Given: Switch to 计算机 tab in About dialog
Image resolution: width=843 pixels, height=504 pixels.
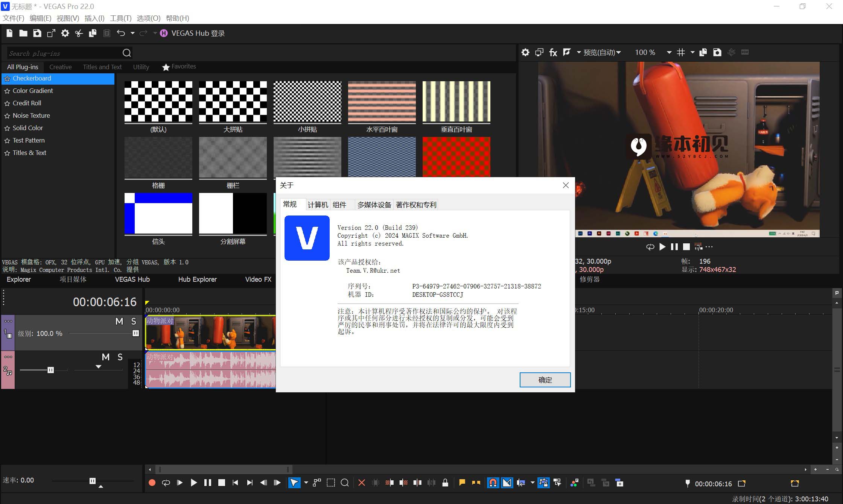Looking at the screenshot, I should pos(318,205).
